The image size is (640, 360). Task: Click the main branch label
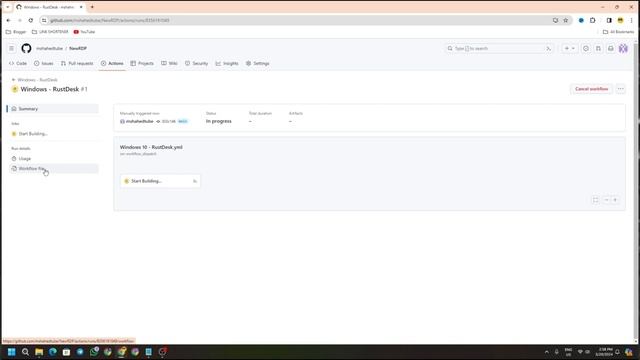(x=183, y=121)
